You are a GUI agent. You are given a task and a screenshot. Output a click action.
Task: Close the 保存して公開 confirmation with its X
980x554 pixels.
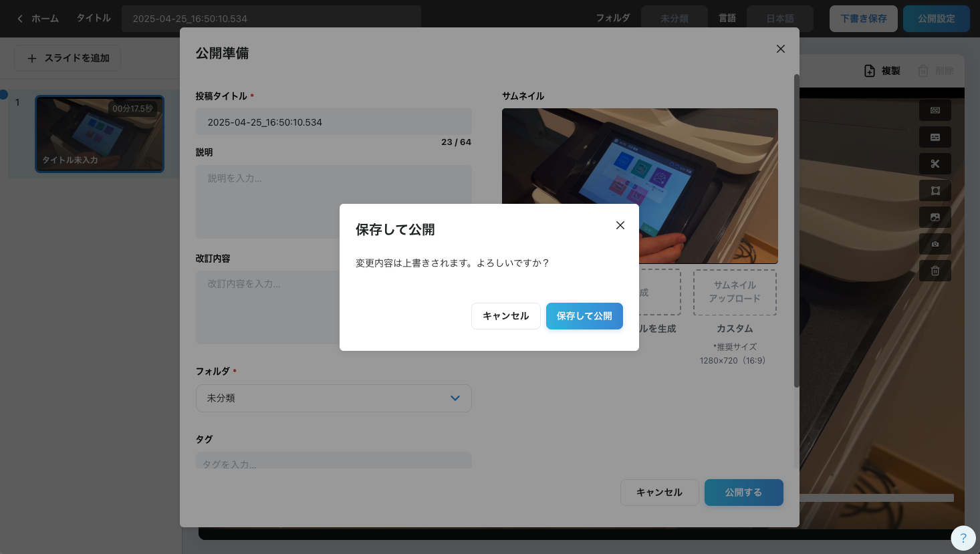coord(620,225)
